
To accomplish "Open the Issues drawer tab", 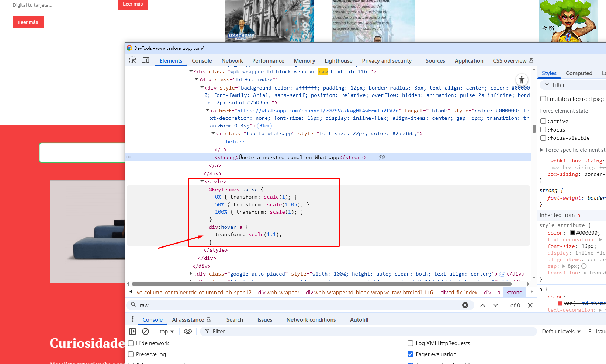I will click(265, 320).
